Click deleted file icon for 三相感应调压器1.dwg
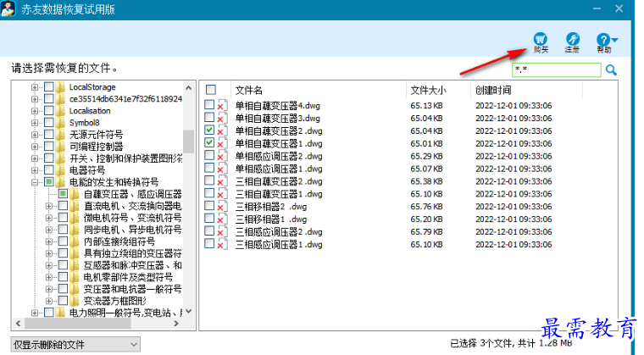 [x=222, y=245]
